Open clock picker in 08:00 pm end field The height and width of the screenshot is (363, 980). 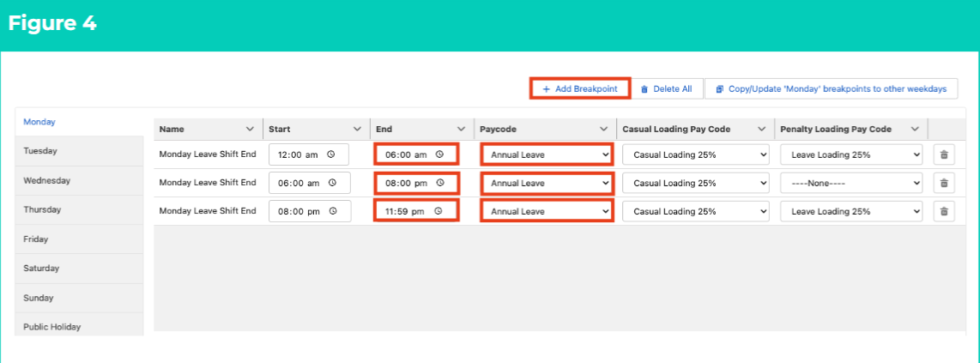pyautogui.click(x=439, y=183)
